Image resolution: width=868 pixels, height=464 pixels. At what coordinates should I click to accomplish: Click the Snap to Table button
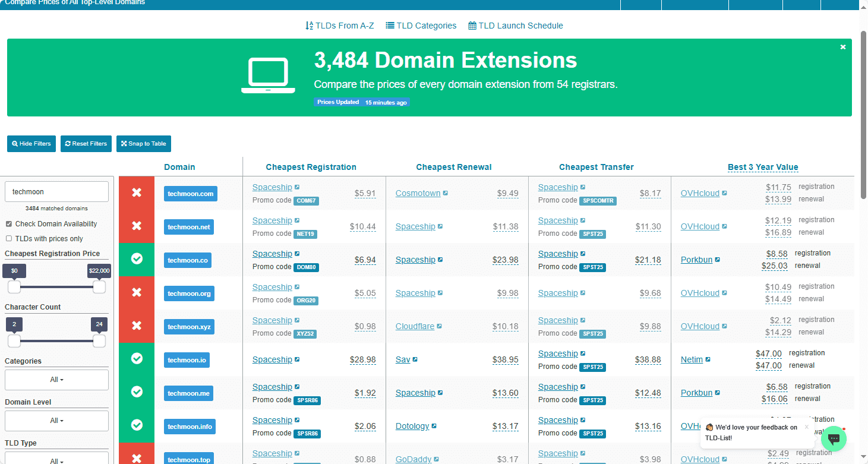click(x=144, y=144)
